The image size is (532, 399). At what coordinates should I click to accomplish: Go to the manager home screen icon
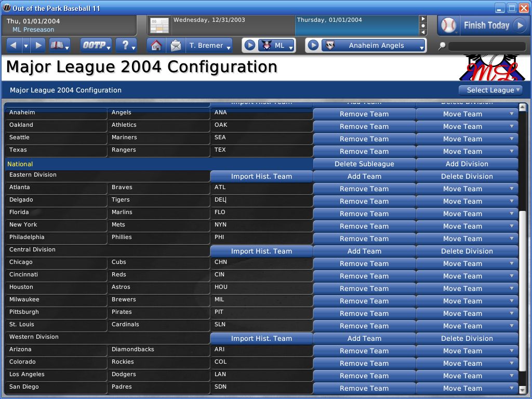[156, 45]
